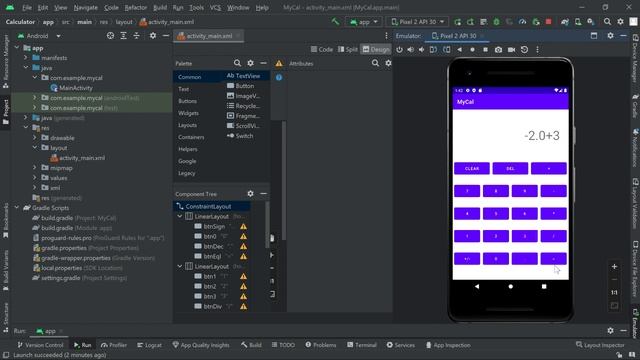Open emulator snapshots icon

click(524, 49)
